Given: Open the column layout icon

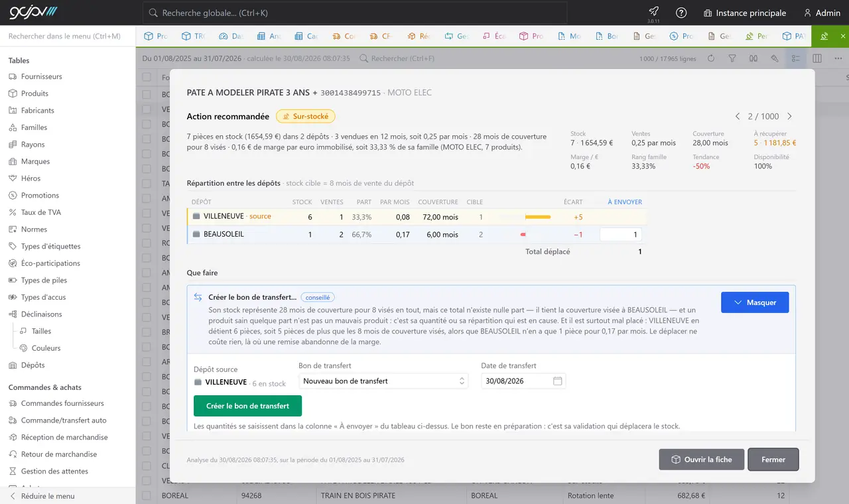Looking at the screenshot, I should [x=817, y=58].
